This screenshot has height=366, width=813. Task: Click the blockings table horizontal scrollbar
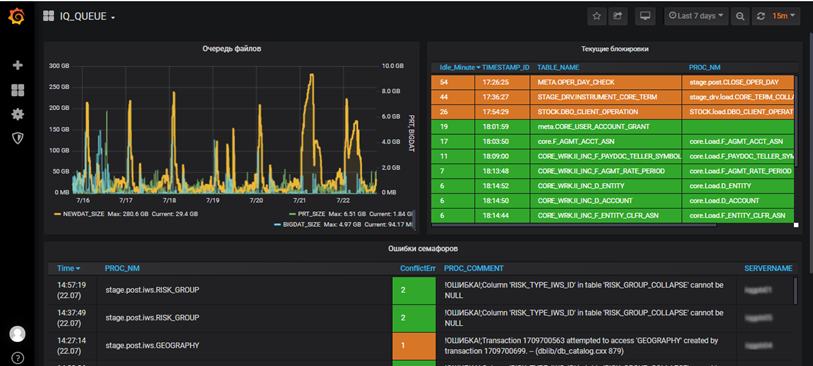coord(573,224)
